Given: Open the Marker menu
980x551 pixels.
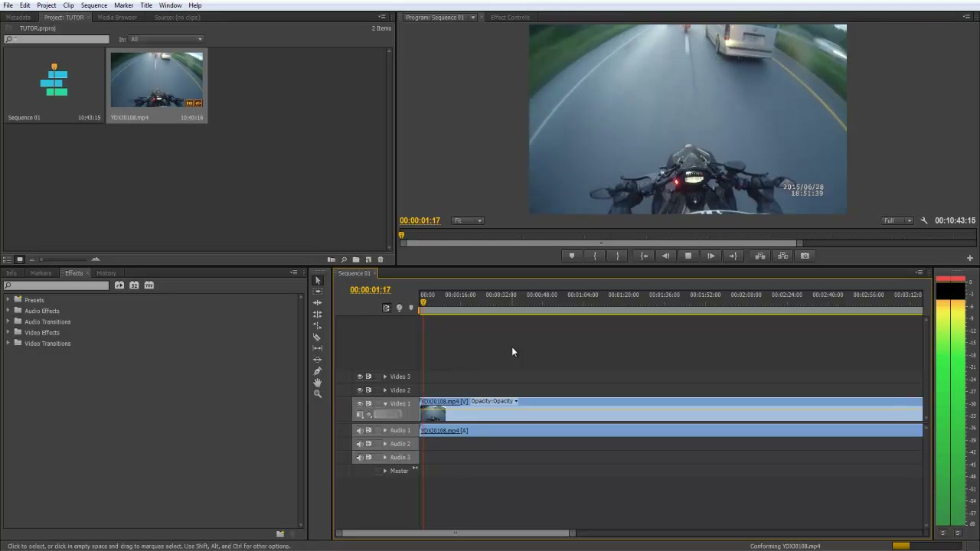Looking at the screenshot, I should [x=123, y=5].
